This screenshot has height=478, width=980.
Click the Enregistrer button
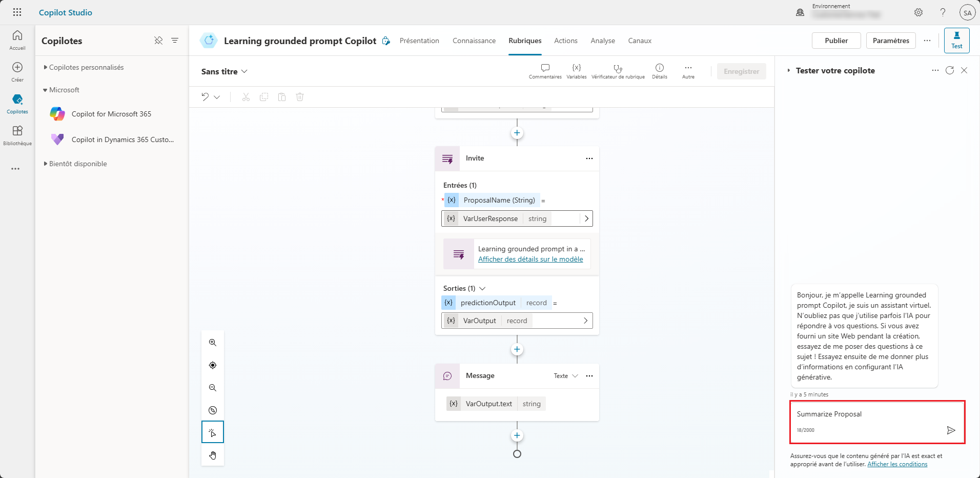[x=742, y=71]
